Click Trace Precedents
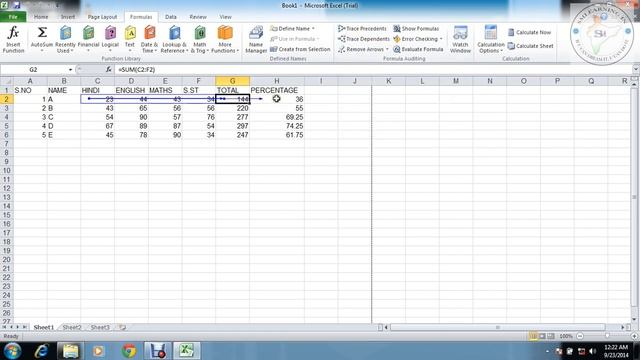Image resolution: width=640 pixels, height=360 pixels. coord(362,29)
